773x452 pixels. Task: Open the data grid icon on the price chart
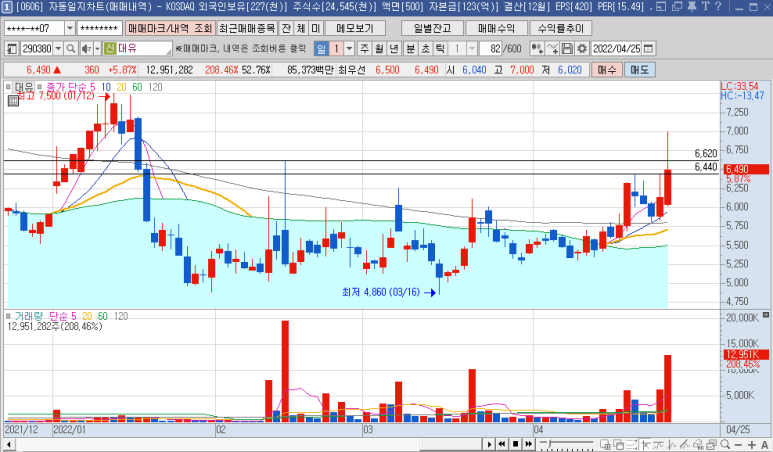13,101
